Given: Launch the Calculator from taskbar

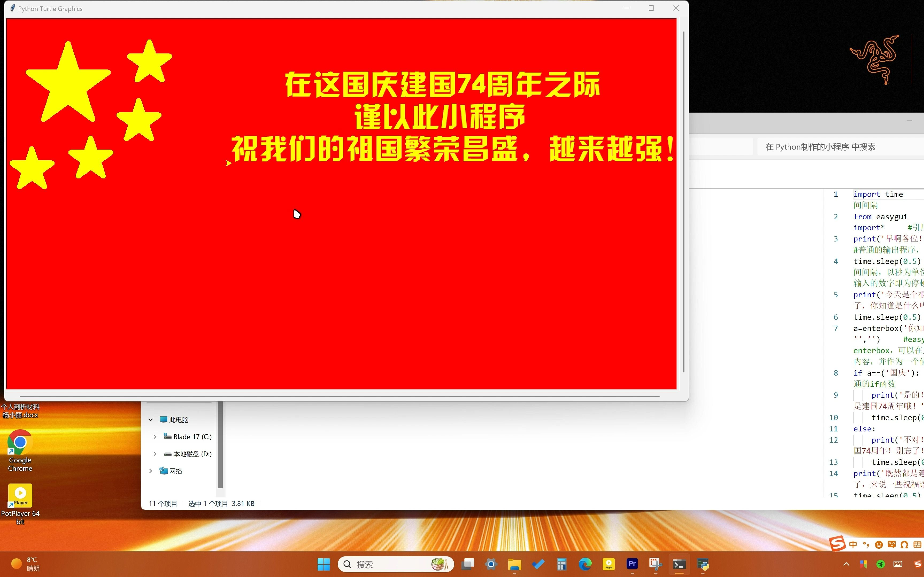Looking at the screenshot, I should [x=561, y=564].
